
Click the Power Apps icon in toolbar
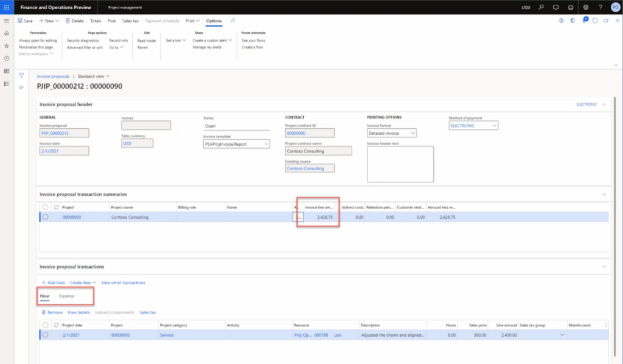(x=561, y=21)
